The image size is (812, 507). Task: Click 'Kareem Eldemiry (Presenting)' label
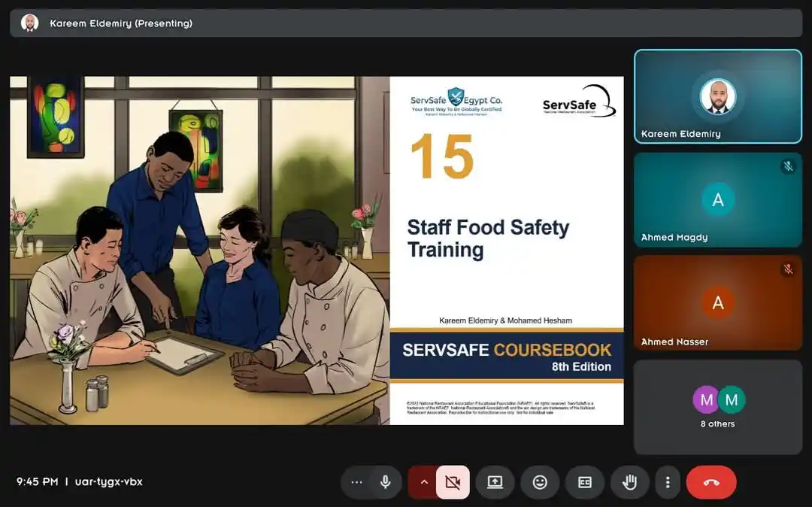pos(121,23)
